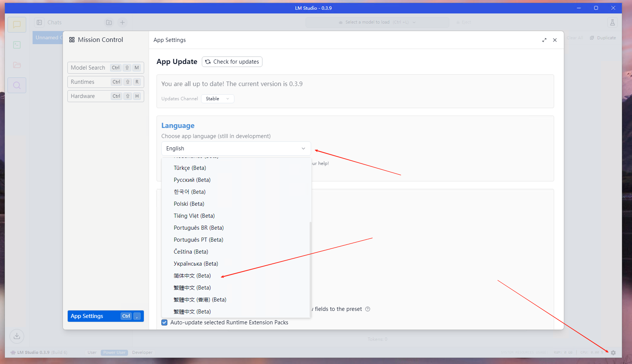Open My Models folder sidebar icon
This screenshot has width=632, height=364.
[x=17, y=65]
